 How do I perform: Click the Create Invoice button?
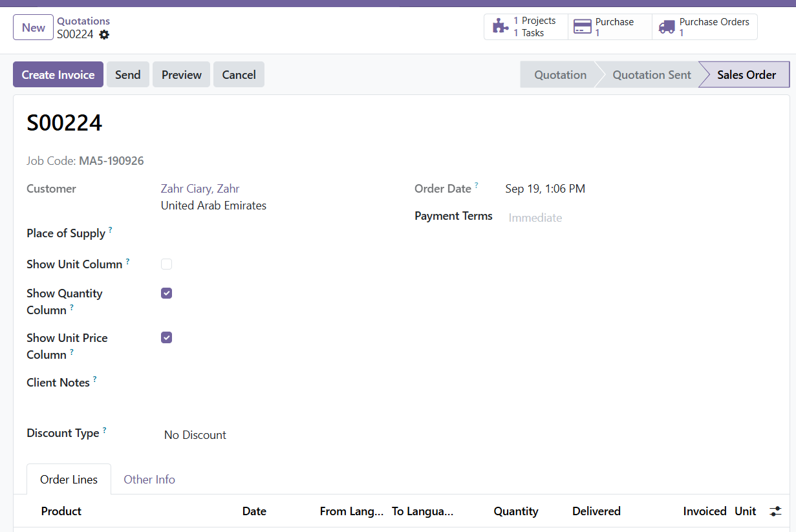pos(58,74)
